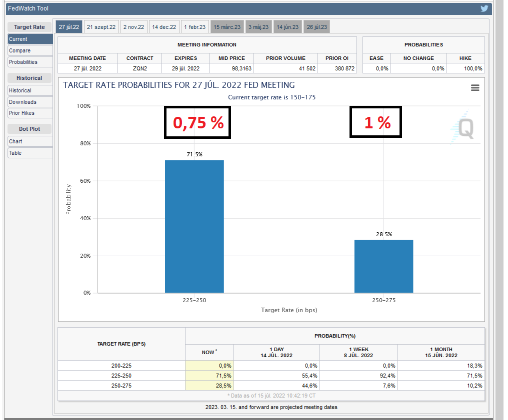Image resolution: width=508 pixels, height=420 pixels.
Task: Open the 14 jún.23 tab
Action: 287,27
